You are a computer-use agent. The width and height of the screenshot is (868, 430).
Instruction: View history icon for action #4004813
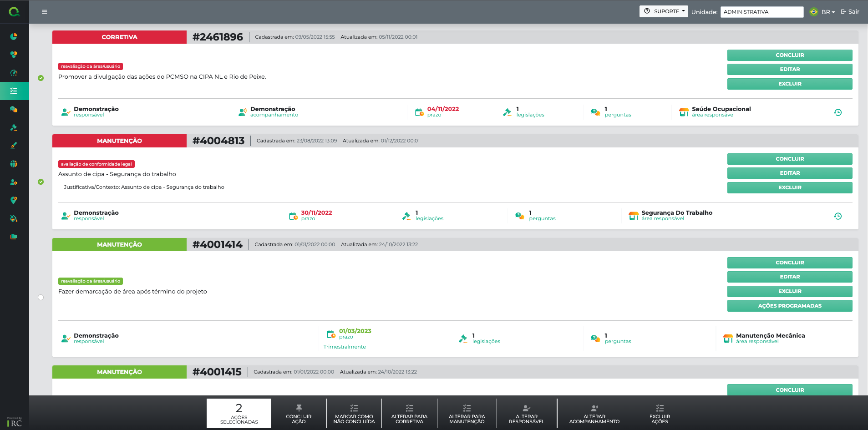[x=838, y=216]
